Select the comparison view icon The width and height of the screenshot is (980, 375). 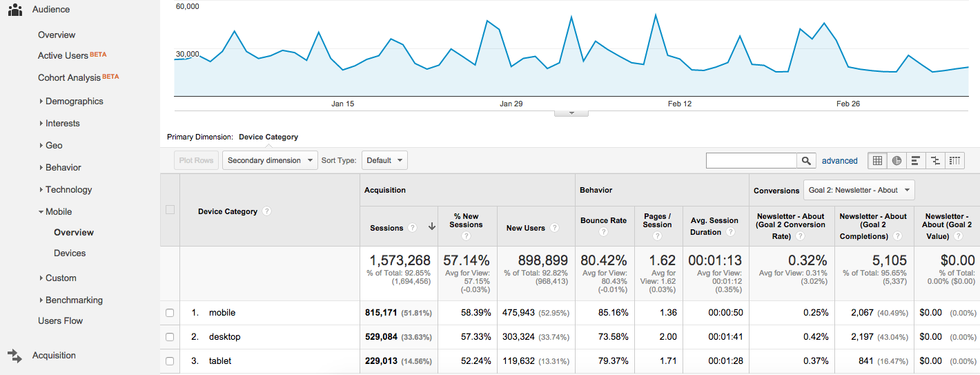(935, 160)
